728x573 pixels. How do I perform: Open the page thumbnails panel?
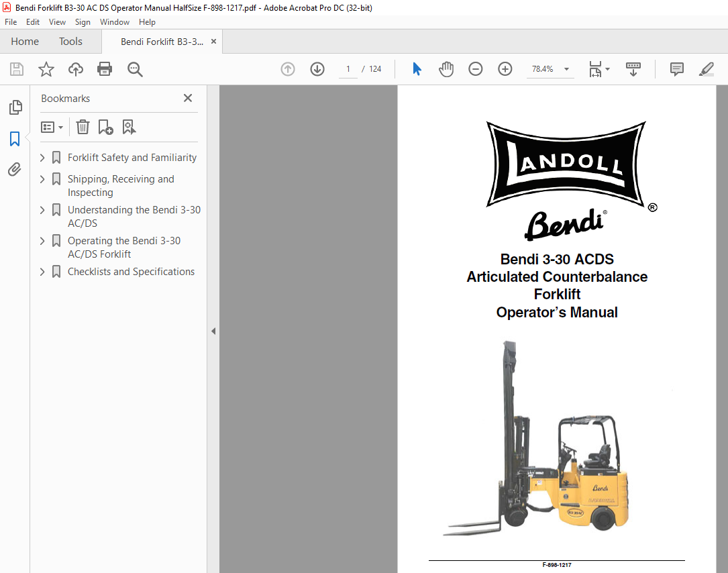(15, 107)
